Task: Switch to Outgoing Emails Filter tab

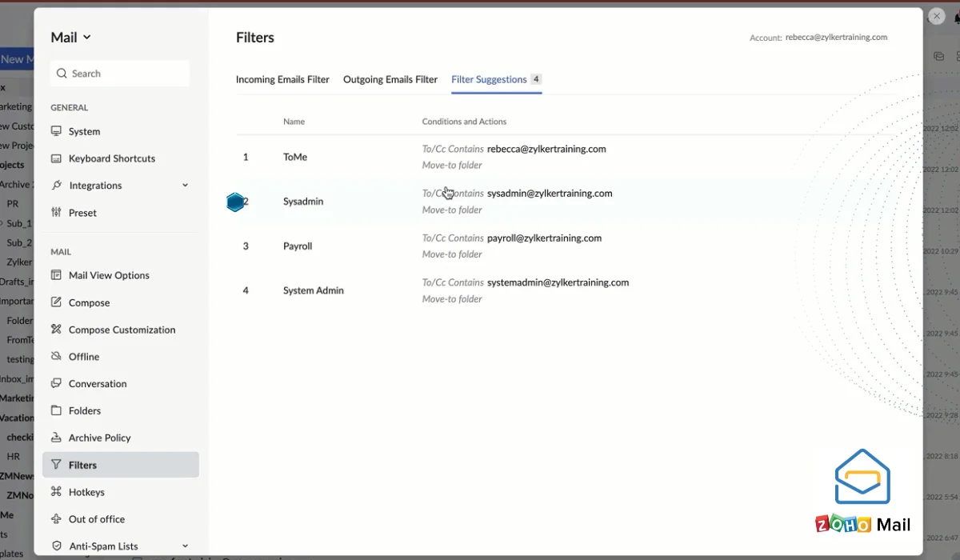Action: [x=390, y=79]
